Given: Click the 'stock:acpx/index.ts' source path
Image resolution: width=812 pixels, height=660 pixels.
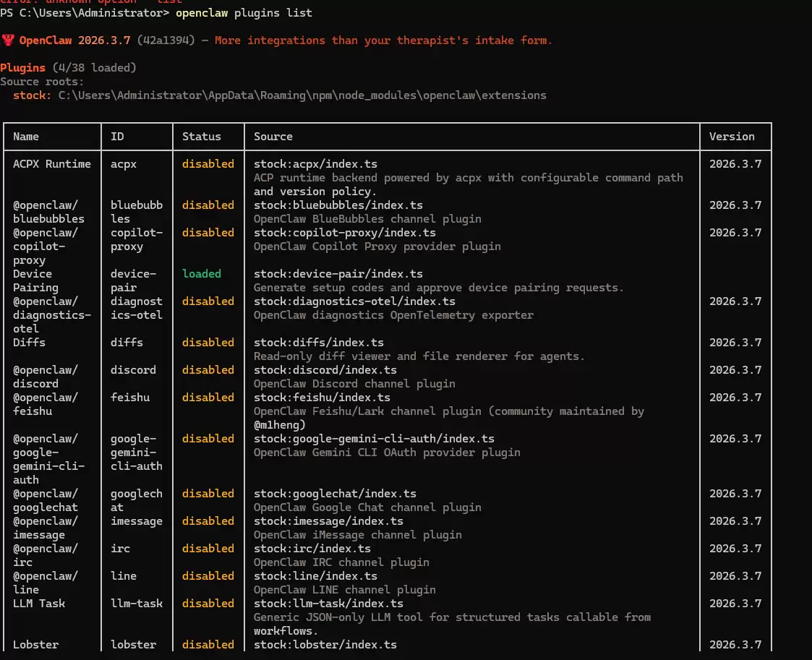Looking at the screenshot, I should point(315,163).
